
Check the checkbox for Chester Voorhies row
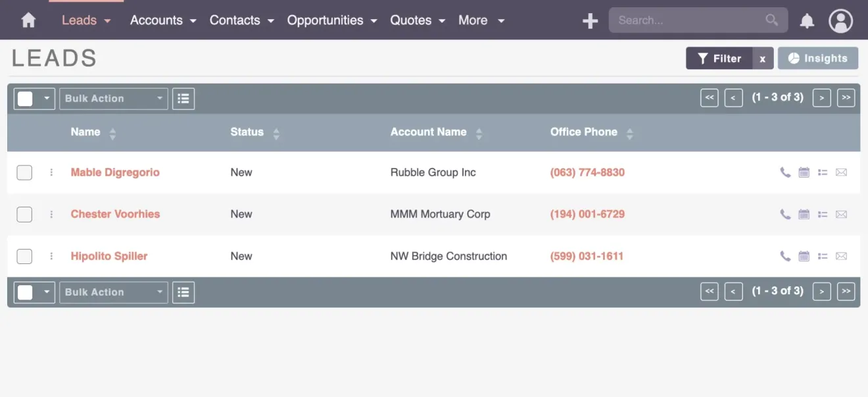pos(24,214)
